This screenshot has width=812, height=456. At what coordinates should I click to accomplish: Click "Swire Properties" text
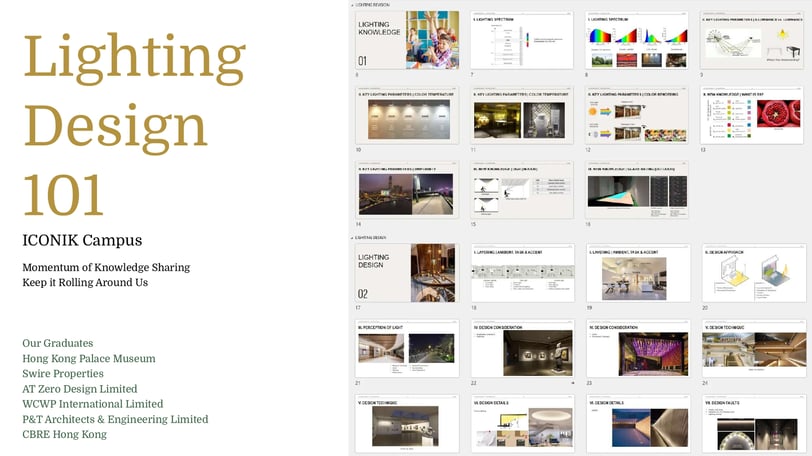coord(63,374)
